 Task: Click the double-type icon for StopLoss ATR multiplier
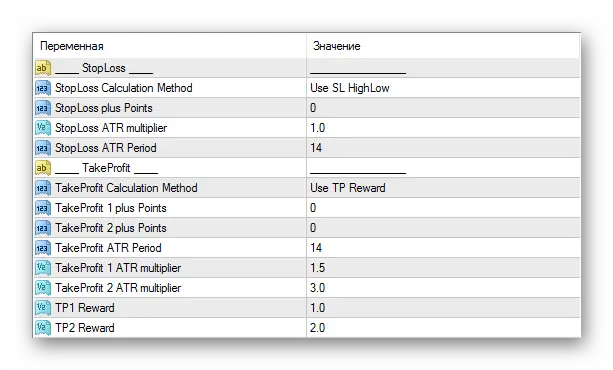[x=43, y=128]
